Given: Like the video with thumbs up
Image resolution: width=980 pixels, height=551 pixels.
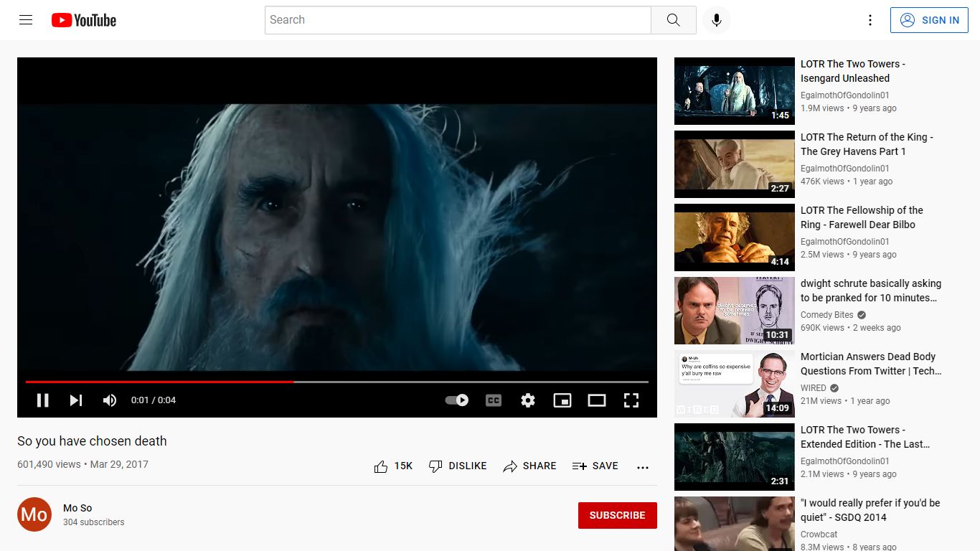Looking at the screenshot, I should pos(393,466).
